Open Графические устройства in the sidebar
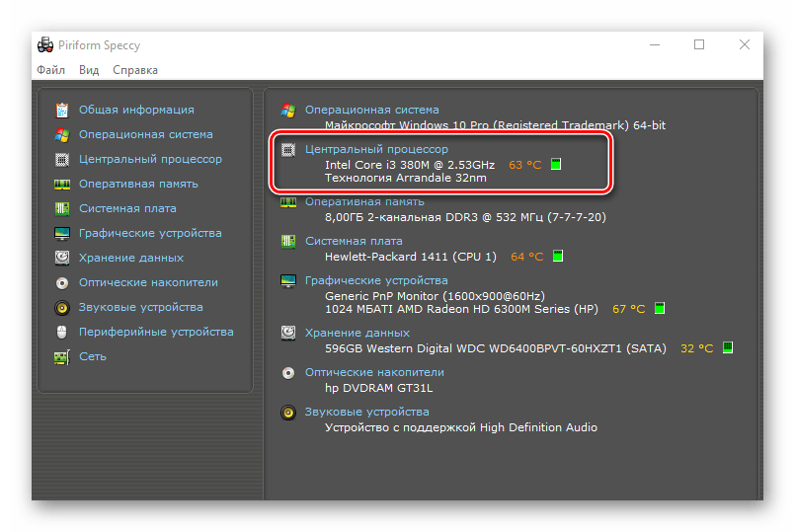 click(150, 233)
